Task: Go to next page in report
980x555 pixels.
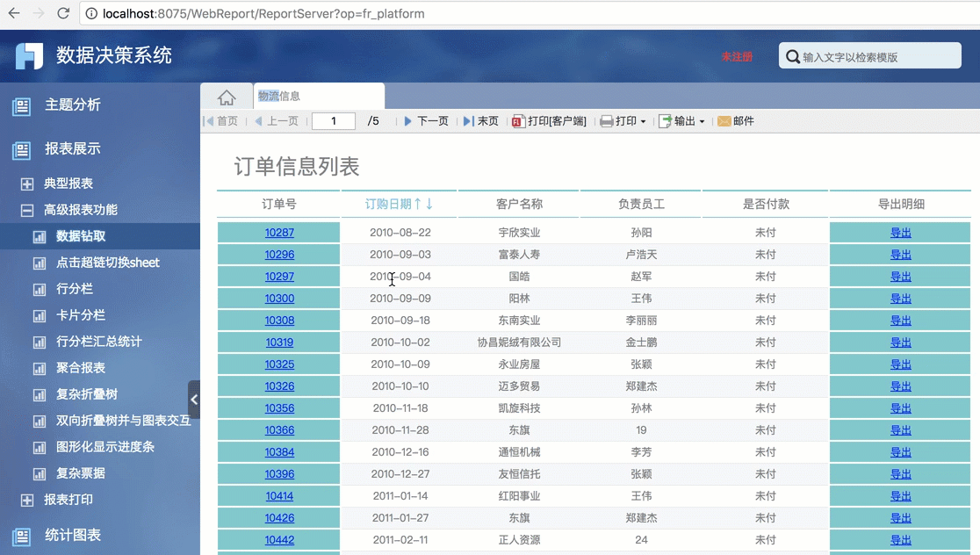Action: [426, 121]
